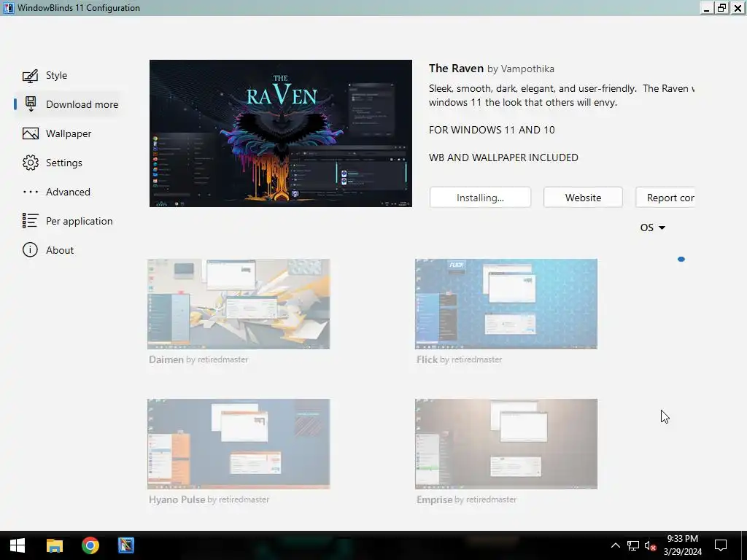
Task: Click the Report button for The Raven
Action: 665,198
